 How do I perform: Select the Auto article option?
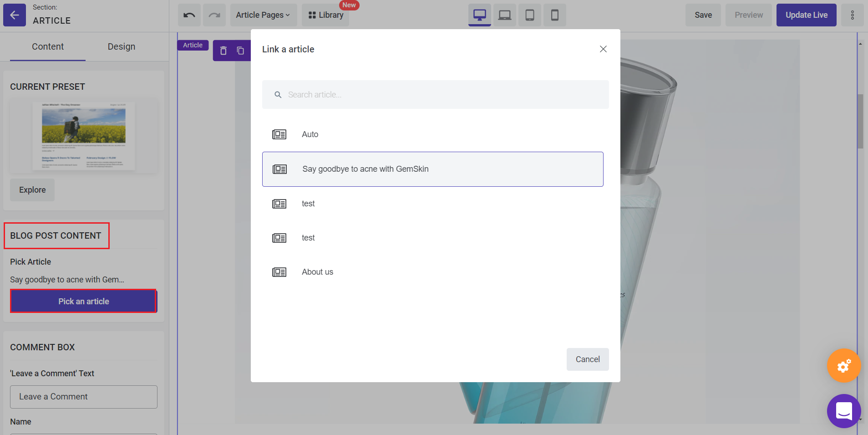pyautogui.click(x=433, y=134)
